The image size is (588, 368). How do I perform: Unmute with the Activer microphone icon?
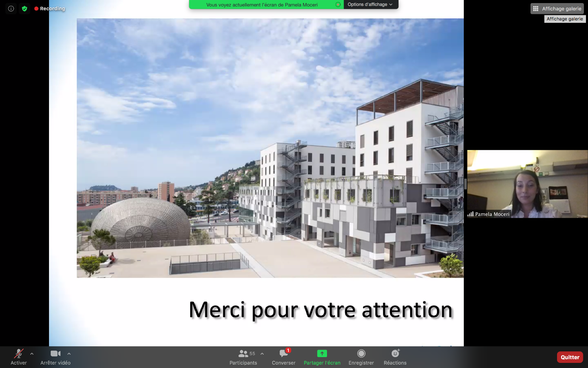[19, 357]
